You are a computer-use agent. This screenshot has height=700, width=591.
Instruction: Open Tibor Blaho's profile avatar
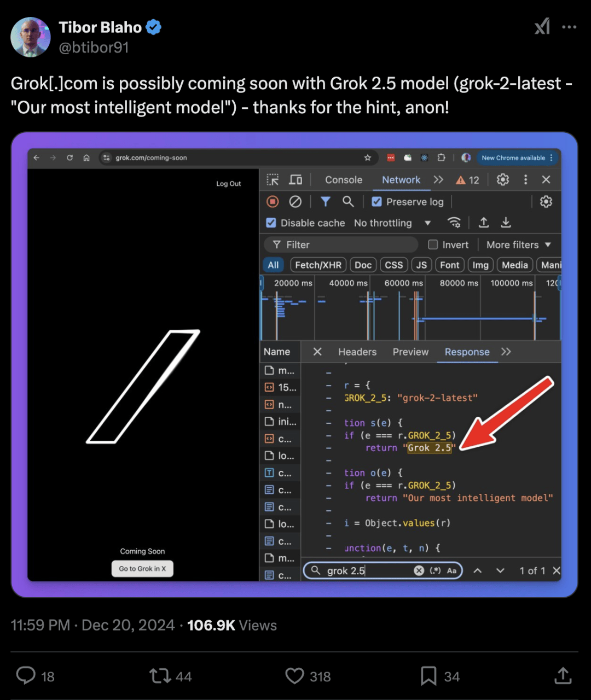click(31, 37)
